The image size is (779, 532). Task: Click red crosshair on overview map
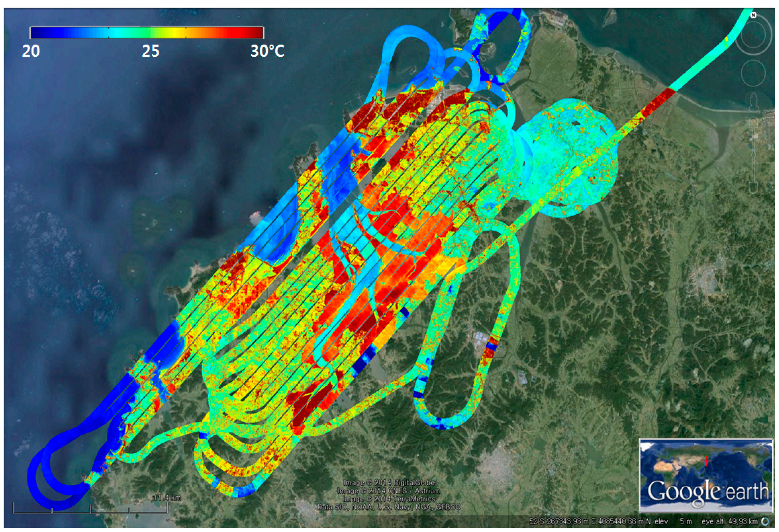coord(707,461)
